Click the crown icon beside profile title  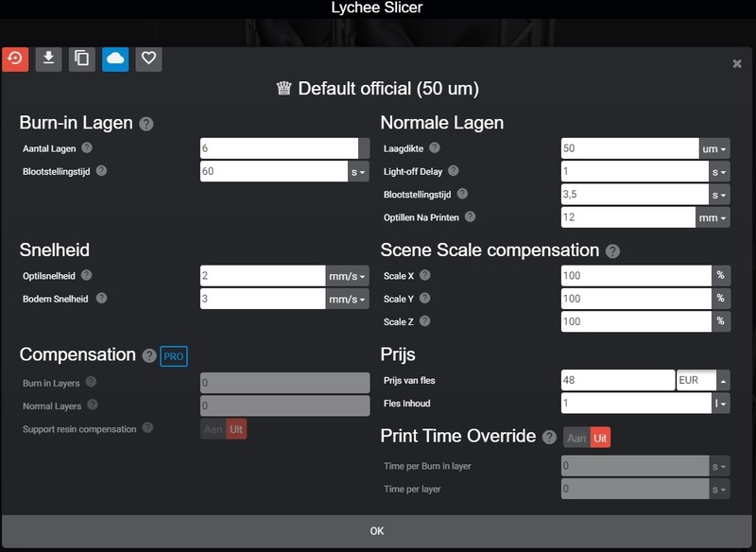click(x=284, y=88)
